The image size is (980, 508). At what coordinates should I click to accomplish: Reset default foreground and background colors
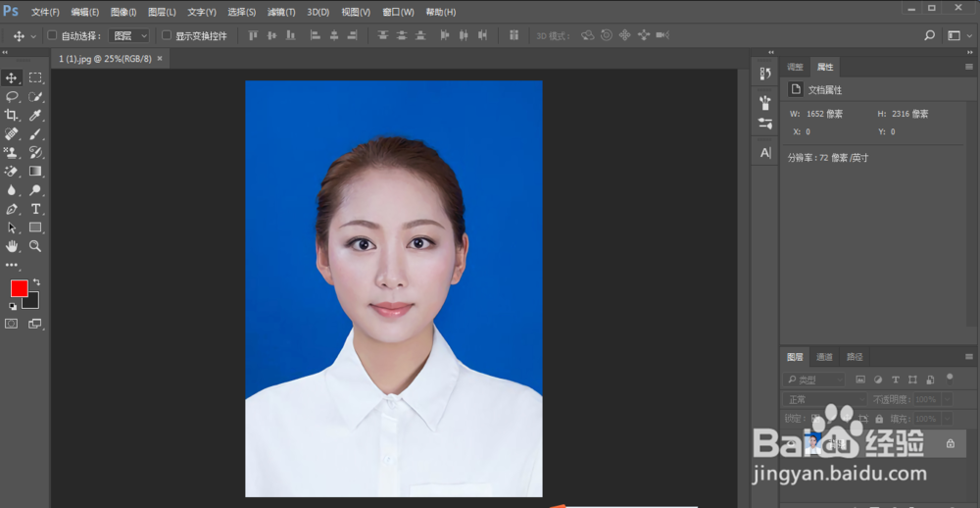[x=13, y=306]
